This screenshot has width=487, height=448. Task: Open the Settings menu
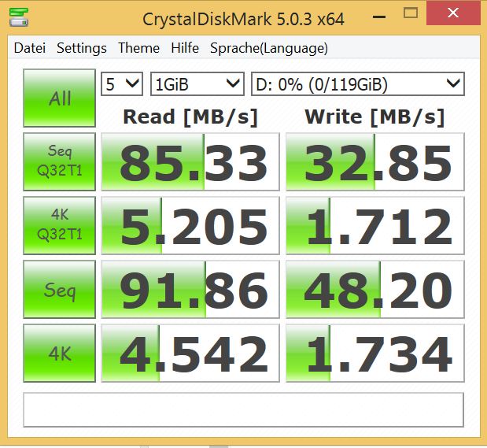[81, 48]
